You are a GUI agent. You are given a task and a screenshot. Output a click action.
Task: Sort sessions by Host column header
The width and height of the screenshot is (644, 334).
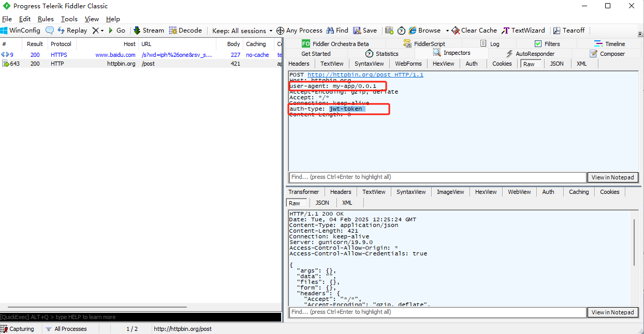coord(107,44)
